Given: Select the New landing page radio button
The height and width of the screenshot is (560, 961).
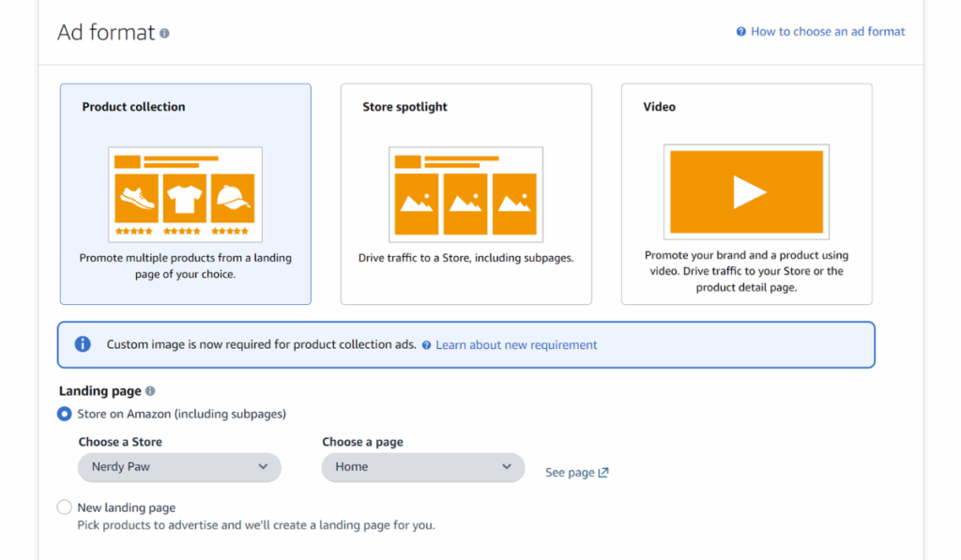Looking at the screenshot, I should click(65, 507).
